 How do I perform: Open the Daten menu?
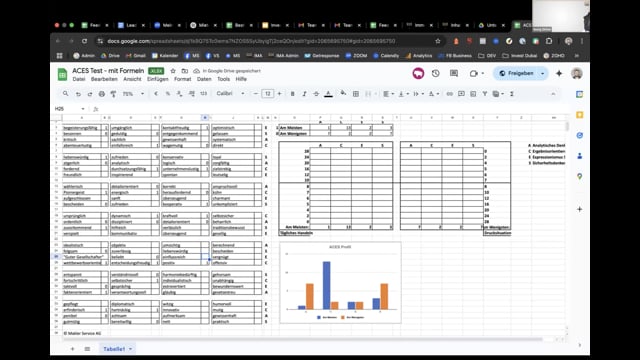pyautogui.click(x=204, y=79)
